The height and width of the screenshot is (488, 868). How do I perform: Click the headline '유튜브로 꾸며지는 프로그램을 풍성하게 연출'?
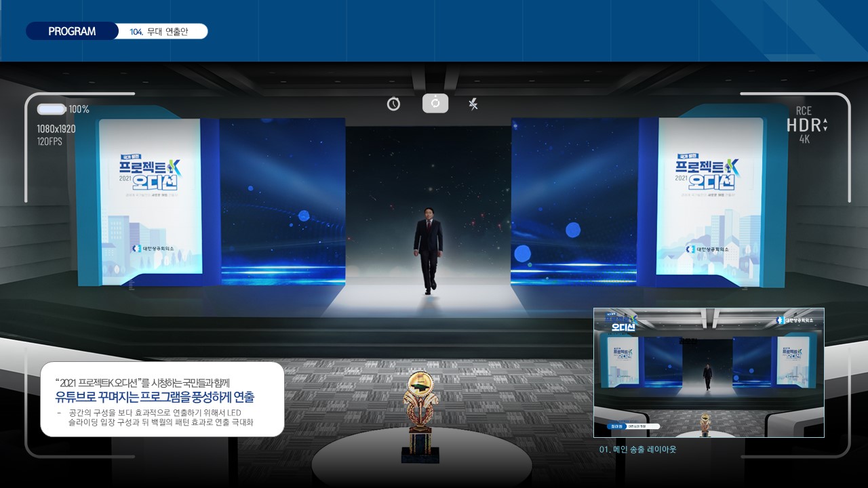155,397
